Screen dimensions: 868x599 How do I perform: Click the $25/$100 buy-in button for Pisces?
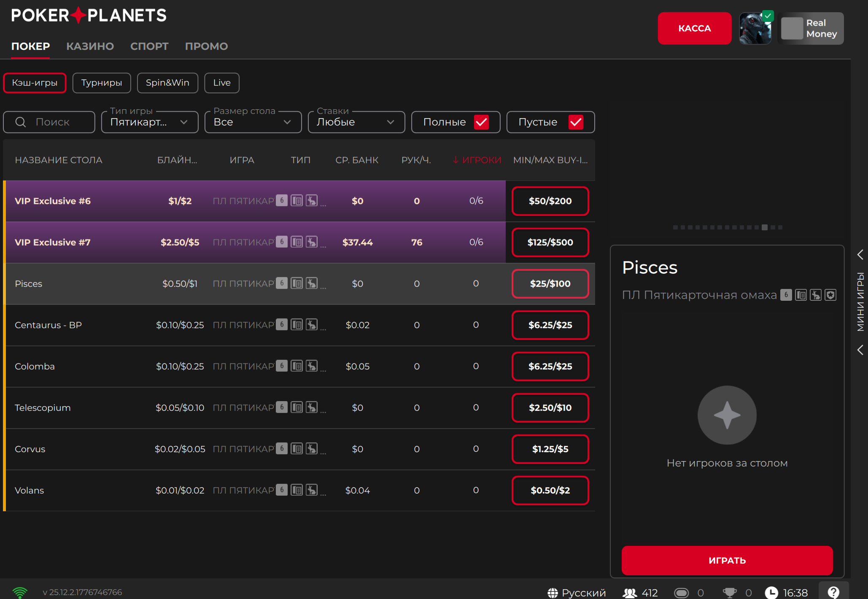click(x=550, y=283)
